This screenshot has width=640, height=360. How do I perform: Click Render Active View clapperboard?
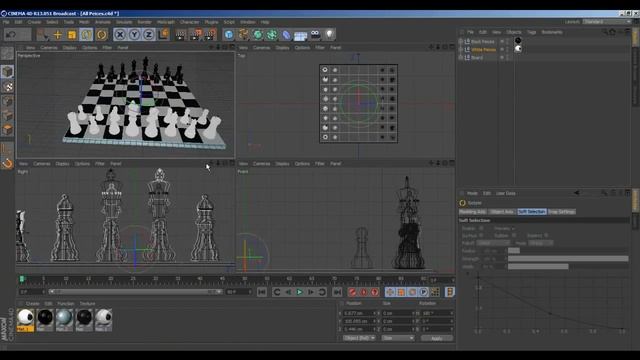[180, 35]
